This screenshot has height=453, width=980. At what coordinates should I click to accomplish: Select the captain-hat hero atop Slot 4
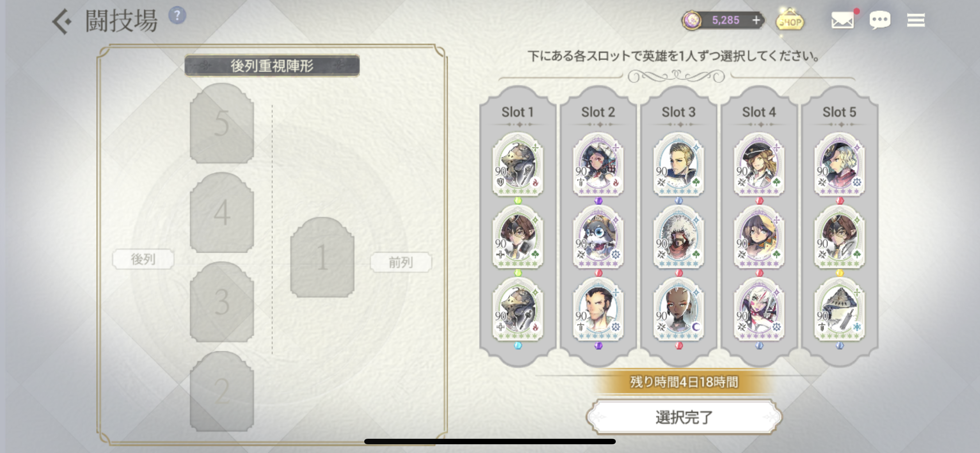click(x=759, y=165)
